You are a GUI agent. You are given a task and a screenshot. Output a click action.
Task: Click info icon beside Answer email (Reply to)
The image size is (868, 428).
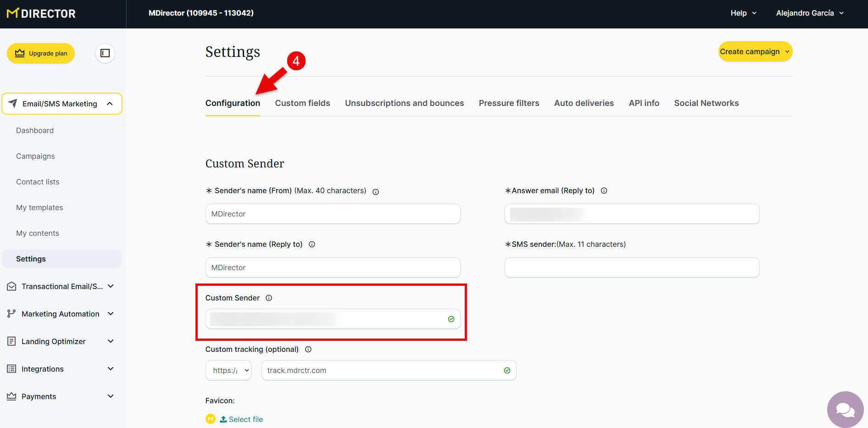[604, 191]
